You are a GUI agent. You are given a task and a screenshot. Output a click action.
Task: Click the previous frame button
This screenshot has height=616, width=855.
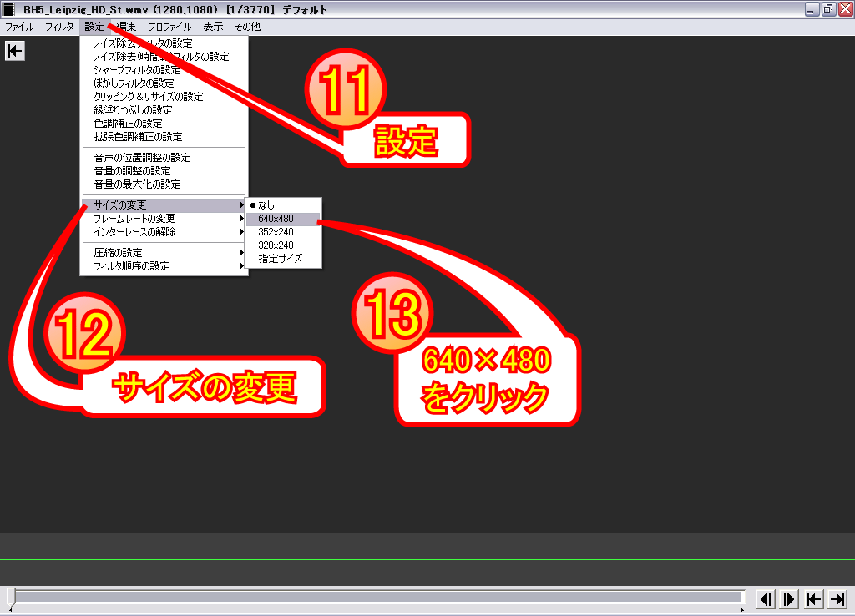point(766,598)
